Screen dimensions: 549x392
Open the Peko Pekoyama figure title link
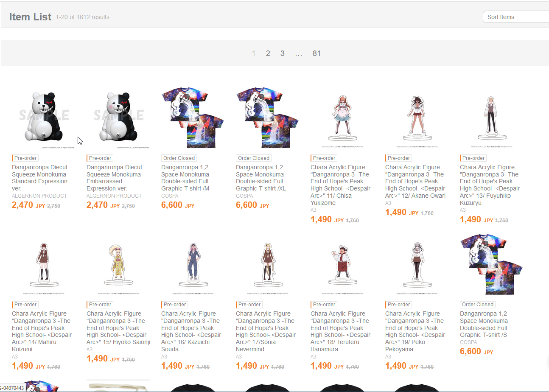415,331
